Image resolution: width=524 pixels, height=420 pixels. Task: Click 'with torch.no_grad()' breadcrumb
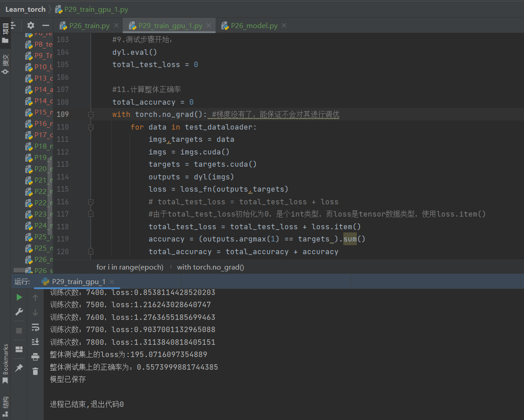click(x=211, y=267)
